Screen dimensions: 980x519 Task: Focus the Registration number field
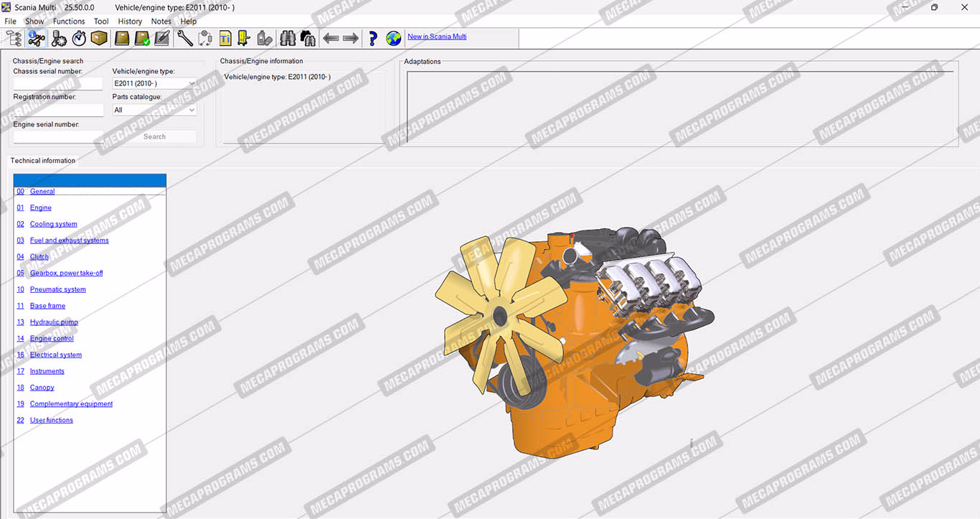[x=58, y=110]
